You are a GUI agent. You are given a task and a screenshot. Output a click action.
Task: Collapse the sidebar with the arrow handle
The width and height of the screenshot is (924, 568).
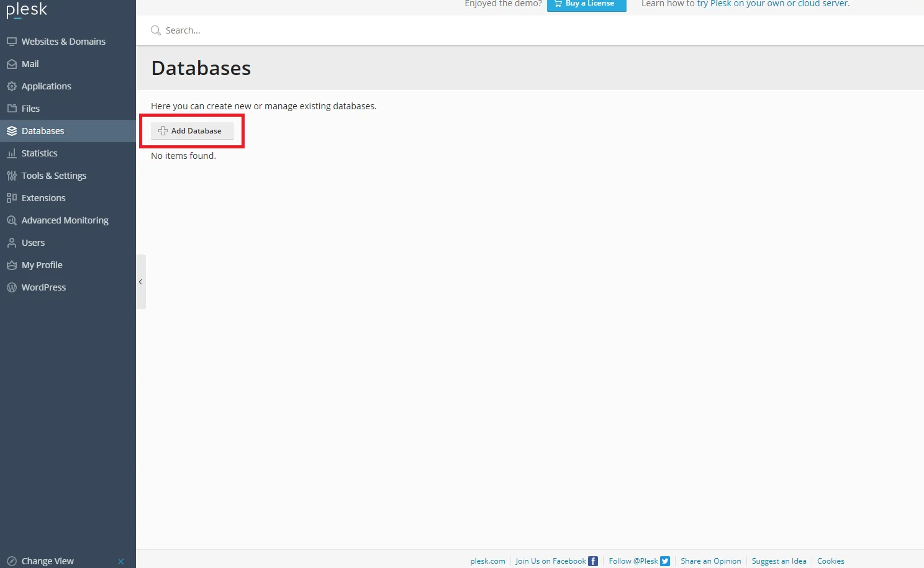coord(141,282)
